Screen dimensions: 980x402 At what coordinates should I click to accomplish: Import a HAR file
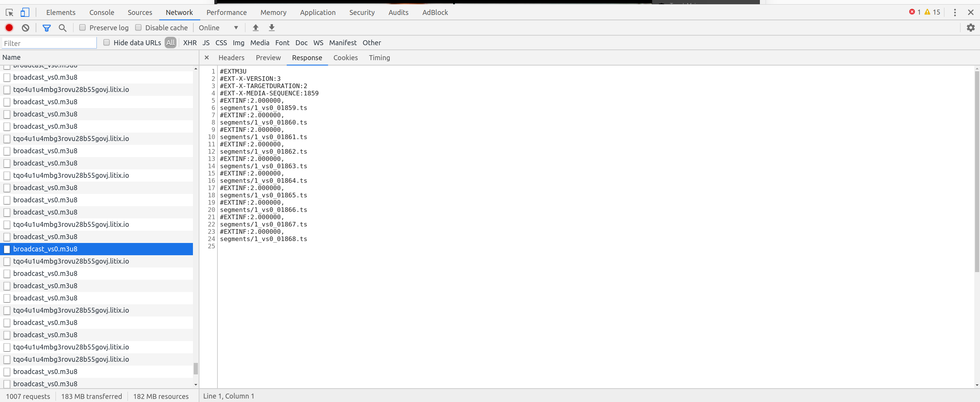255,27
